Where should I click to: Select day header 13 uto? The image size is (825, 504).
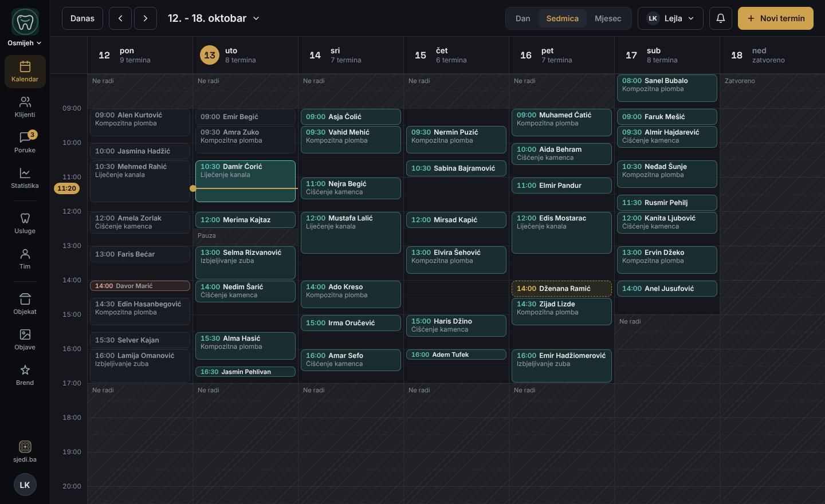(x=245, y=55)
